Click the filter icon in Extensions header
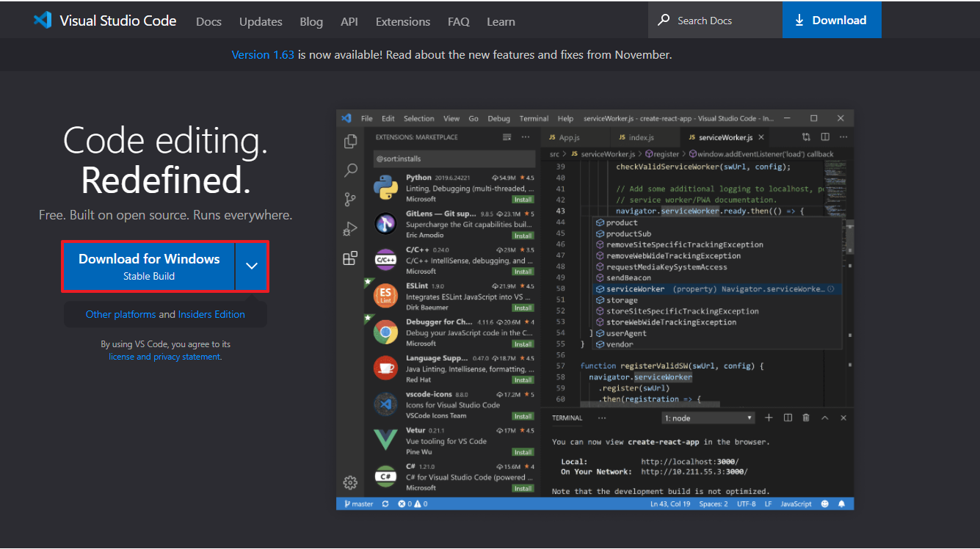980x549 pixels. click(507, 137)
